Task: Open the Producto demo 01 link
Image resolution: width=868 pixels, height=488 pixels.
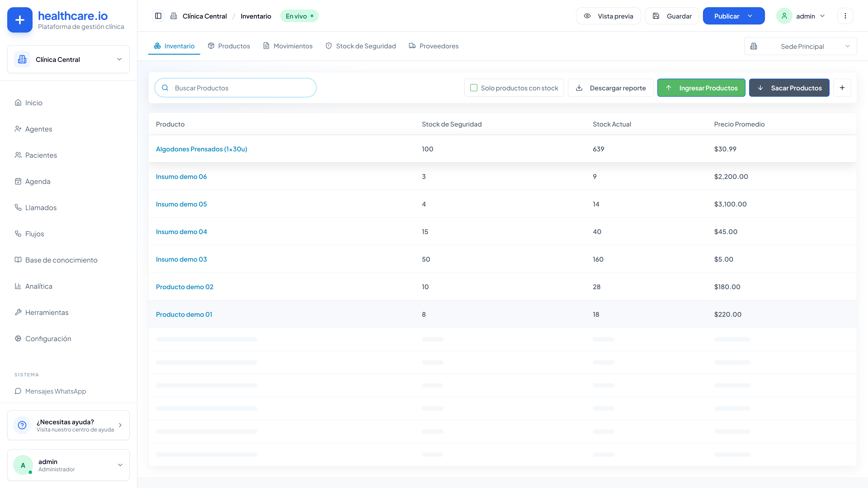Action: click(184, 314)
